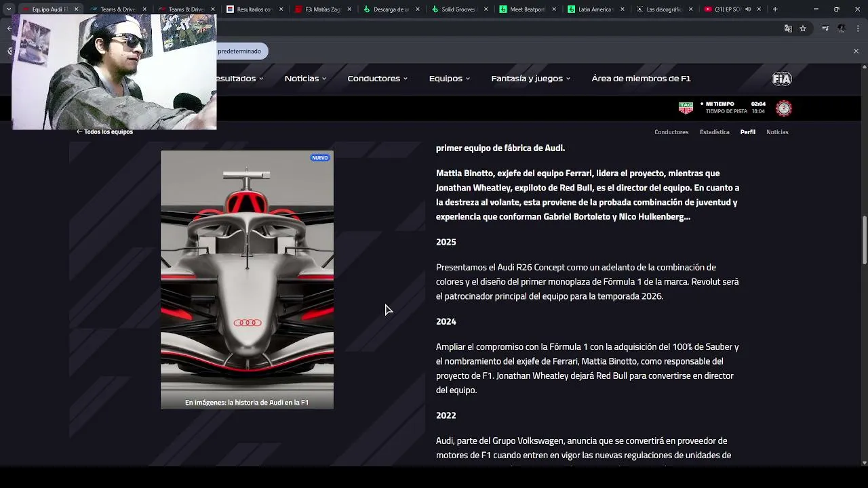Expand the Fantasía y juegos chevron
868x488 pixels.
568,79
